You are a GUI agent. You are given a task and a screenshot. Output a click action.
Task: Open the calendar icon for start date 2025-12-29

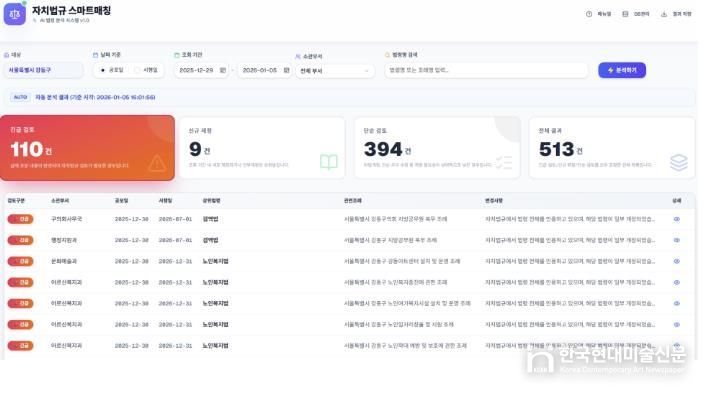(x=223, y=70)
